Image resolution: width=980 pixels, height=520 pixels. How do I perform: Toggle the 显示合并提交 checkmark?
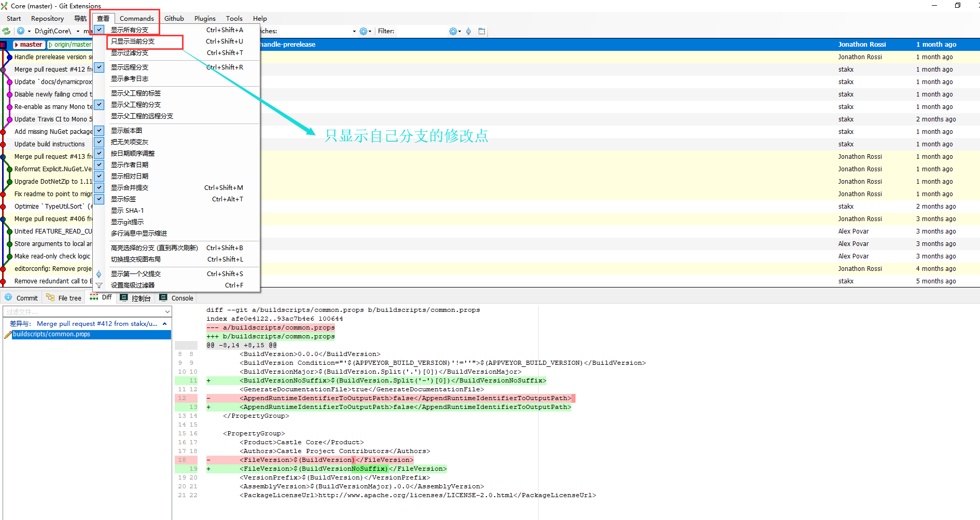[x=100, y=188]
